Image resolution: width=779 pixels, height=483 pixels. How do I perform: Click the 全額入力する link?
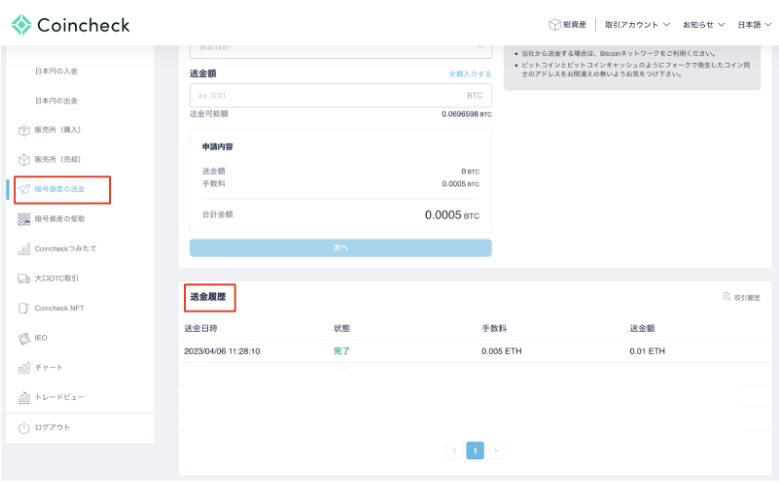tap(470, 74)
